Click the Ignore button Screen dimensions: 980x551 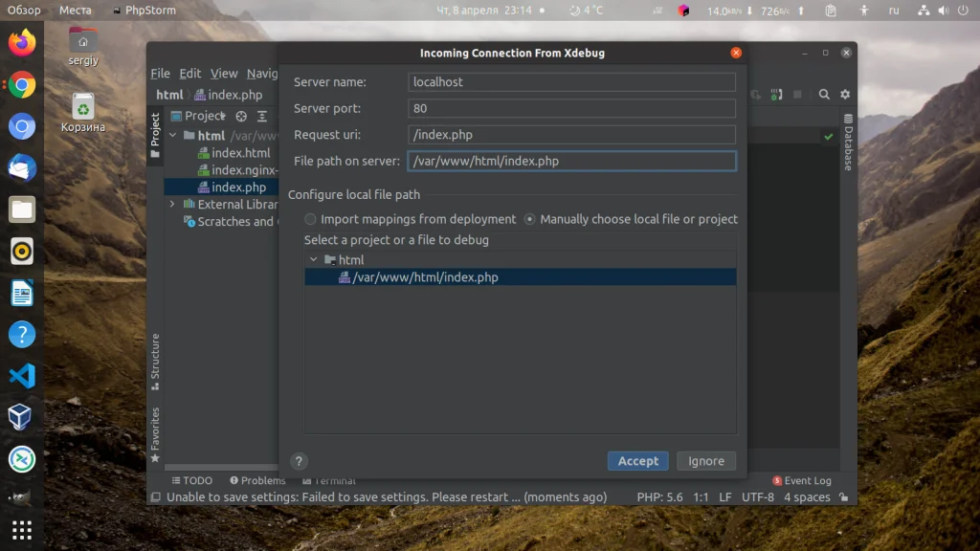coord(706,460)
